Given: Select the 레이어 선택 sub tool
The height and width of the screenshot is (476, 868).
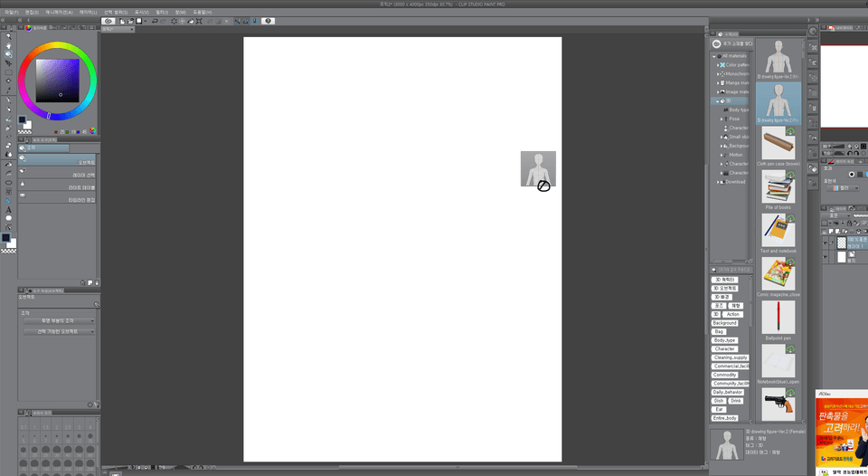Looking at the screenshot, I should click(58, 174).
